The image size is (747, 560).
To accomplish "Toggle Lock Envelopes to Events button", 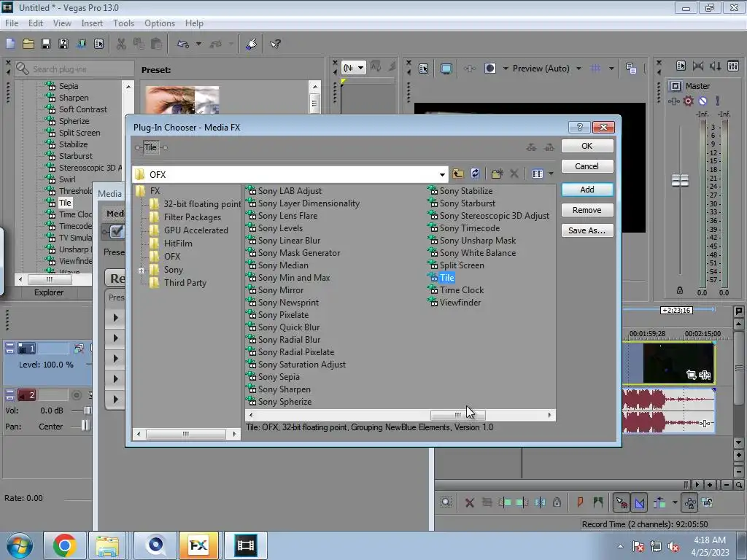I will click(690, 502).
